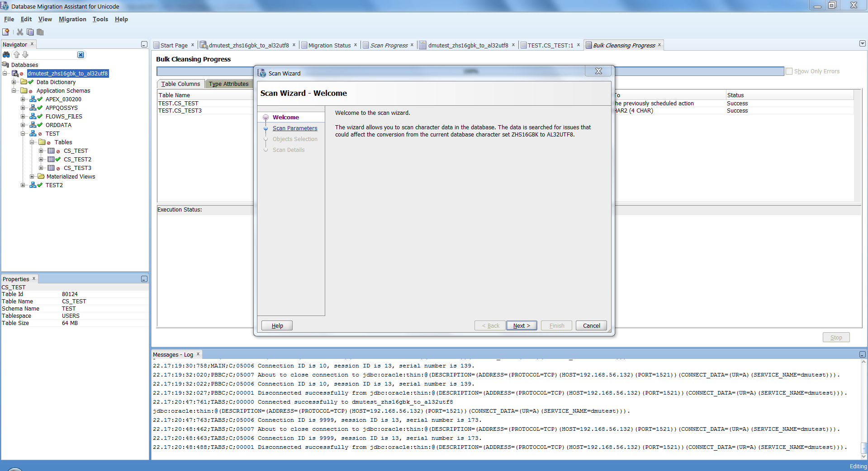Viewport: 868px width, 471px height.
Task: Close the Messages - Log tab
Action: (x=198, y=354)
